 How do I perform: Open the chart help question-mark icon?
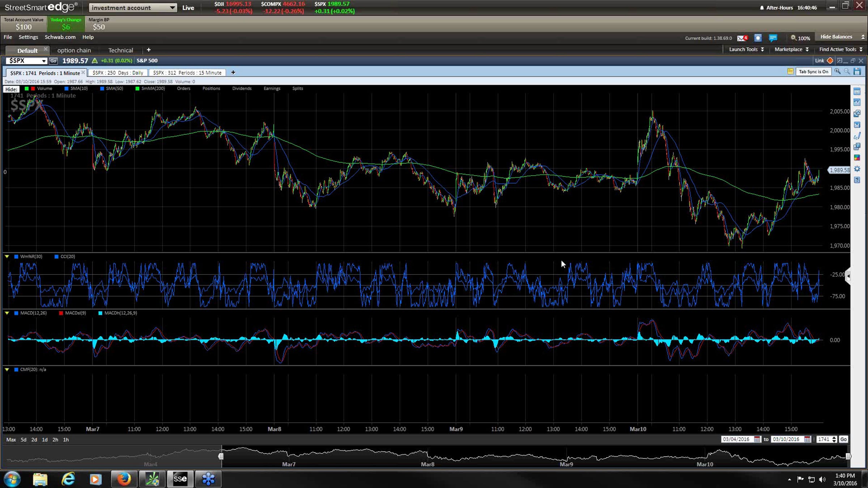point(857,180)
